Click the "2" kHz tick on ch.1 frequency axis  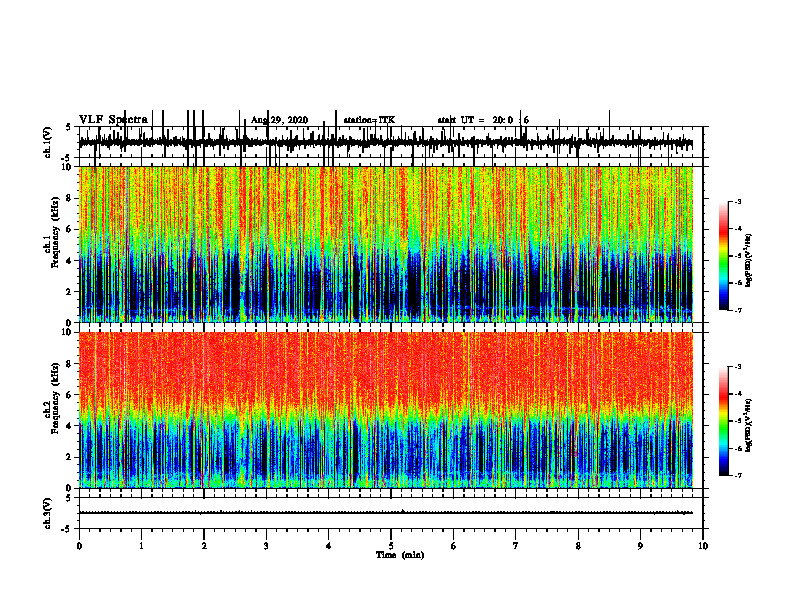[x=70, y=291]
